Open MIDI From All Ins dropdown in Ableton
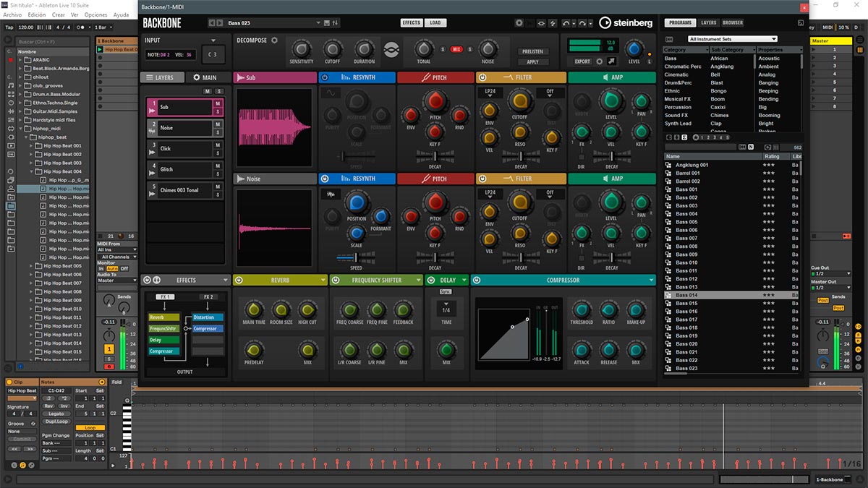868x488 pixels. [116, 249]
